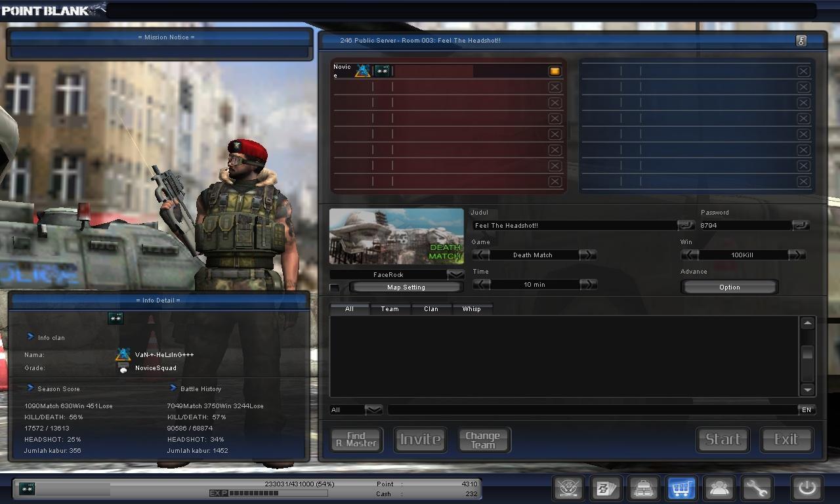Click the chat message input field
840x504 pixels.
click(593, 409)
